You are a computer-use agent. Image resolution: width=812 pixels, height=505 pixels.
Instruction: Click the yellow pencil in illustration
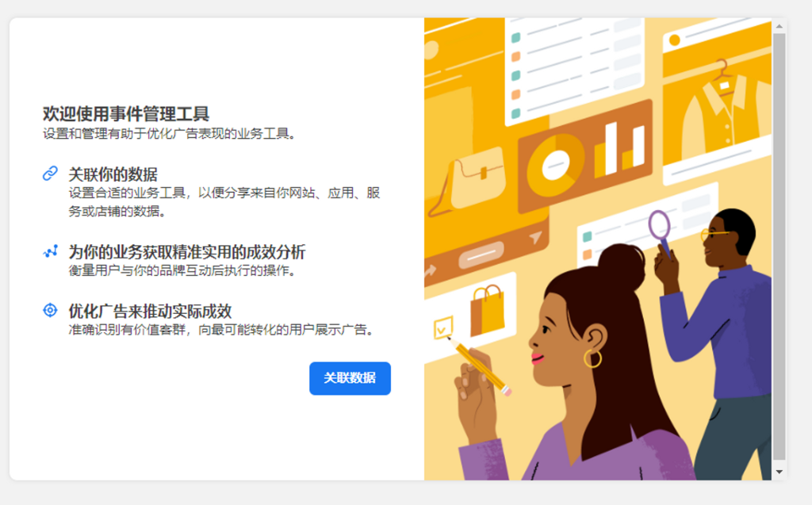click(x=480, y=365)
